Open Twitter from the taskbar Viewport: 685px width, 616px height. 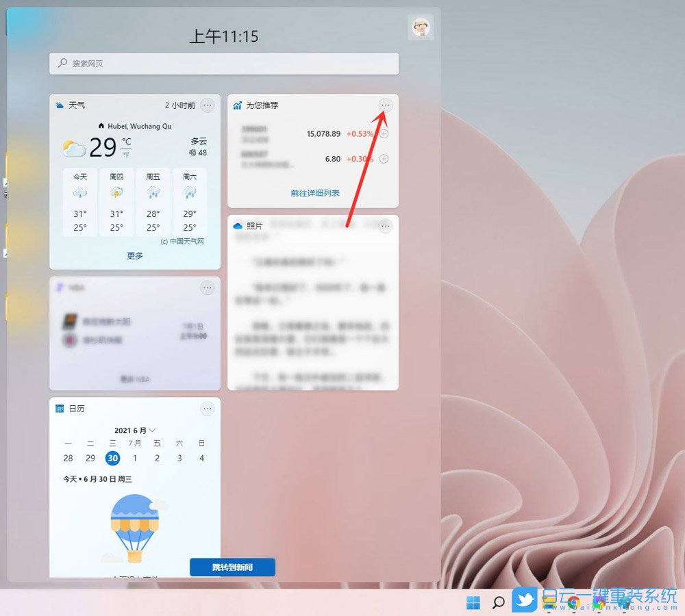click(525, 601)
